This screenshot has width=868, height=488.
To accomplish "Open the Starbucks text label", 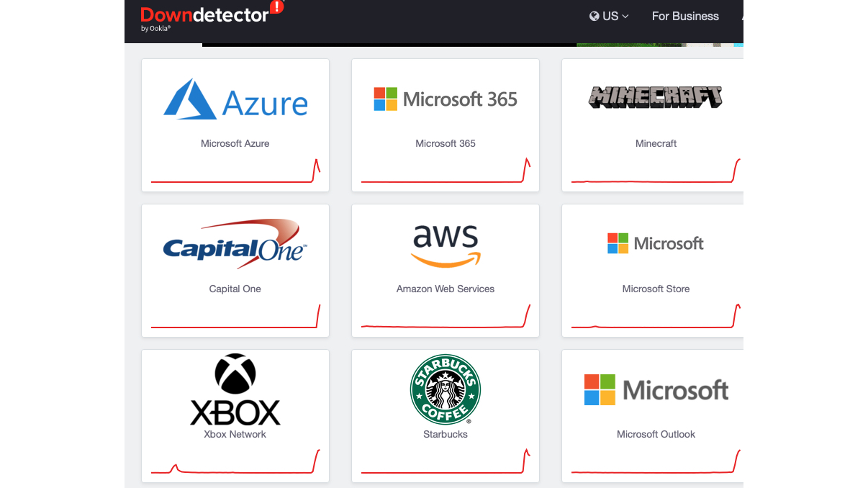I will coord(446,434).
